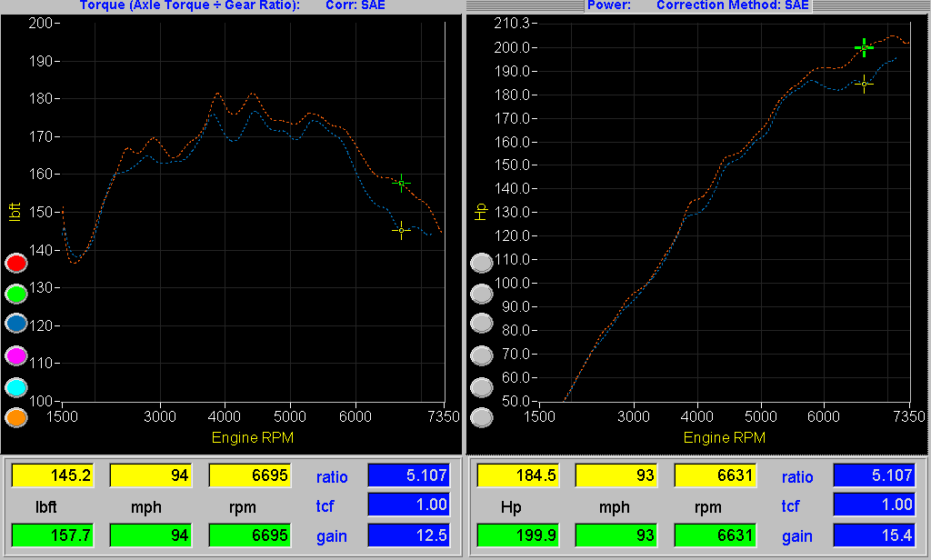Click the Power: title above right graph

tap(609, 5)
